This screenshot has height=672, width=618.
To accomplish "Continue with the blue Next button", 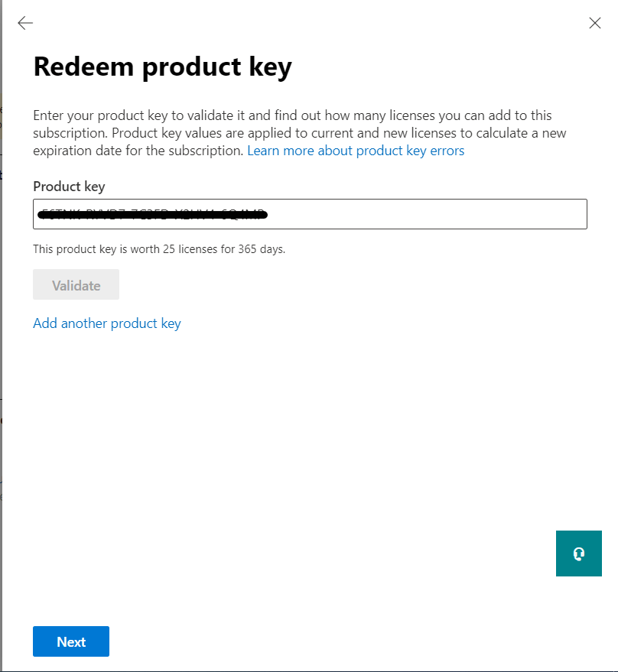I will point(71,641).
